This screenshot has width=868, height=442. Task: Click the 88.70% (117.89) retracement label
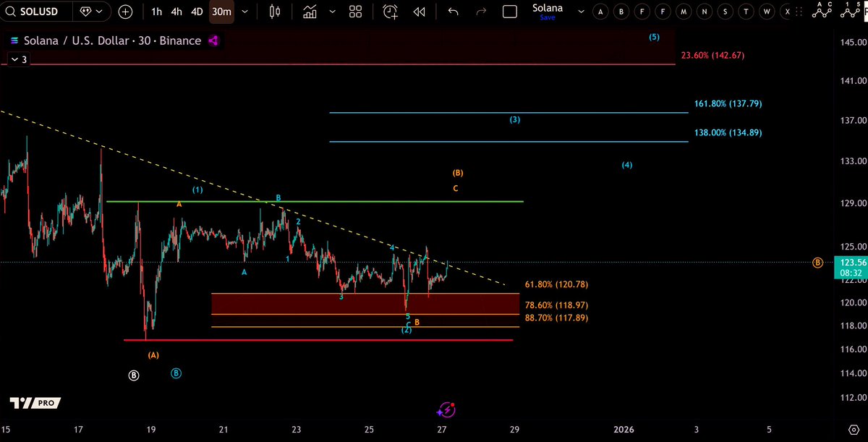tap(556, 318)
